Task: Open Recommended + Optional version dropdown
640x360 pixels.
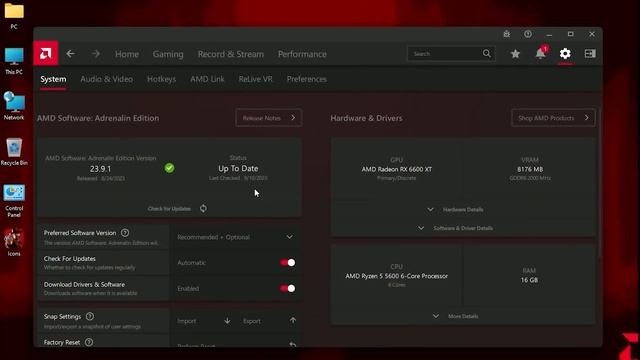Action: click(x=236, y=237)
